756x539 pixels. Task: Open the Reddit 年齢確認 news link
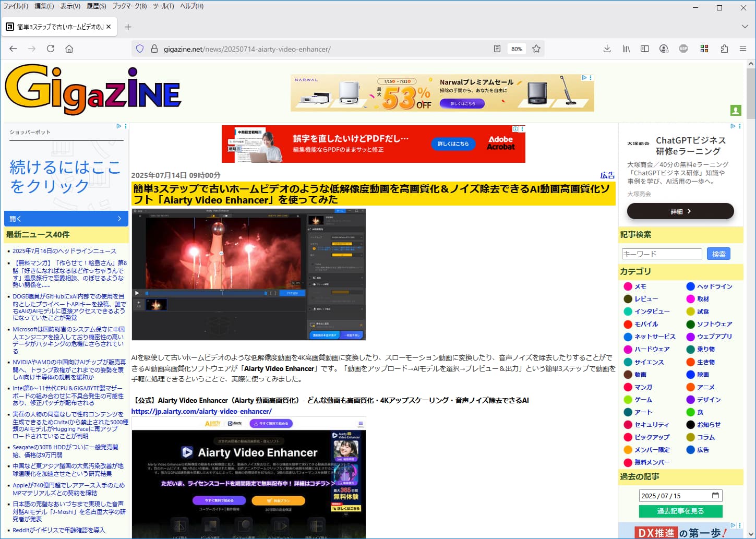point(58,530)
